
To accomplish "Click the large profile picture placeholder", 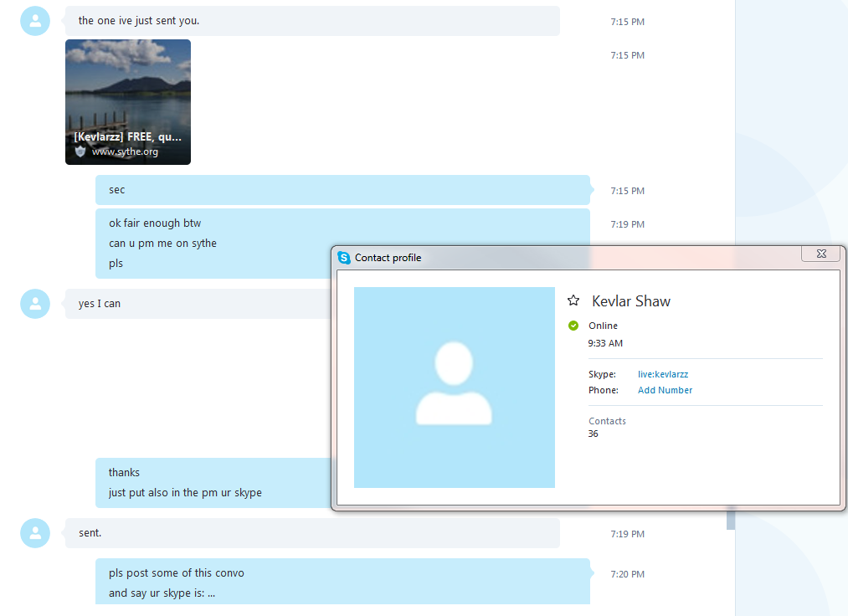I will (455, 388).
